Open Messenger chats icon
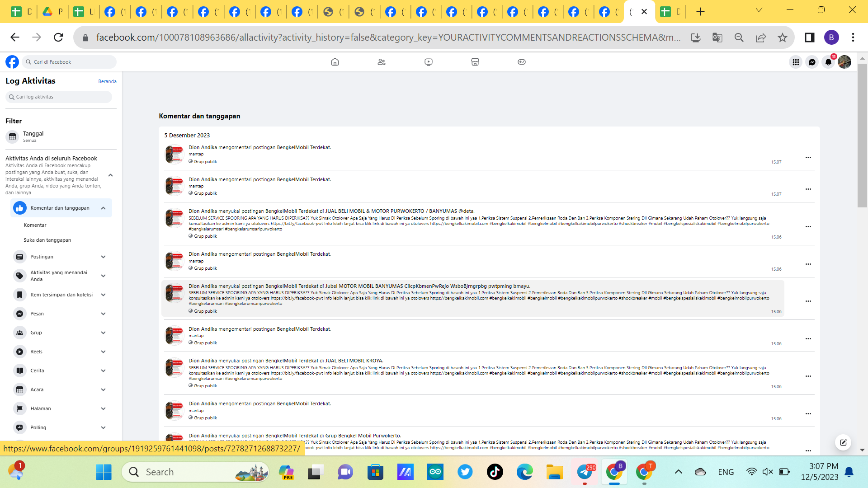 tap(812, 62)
